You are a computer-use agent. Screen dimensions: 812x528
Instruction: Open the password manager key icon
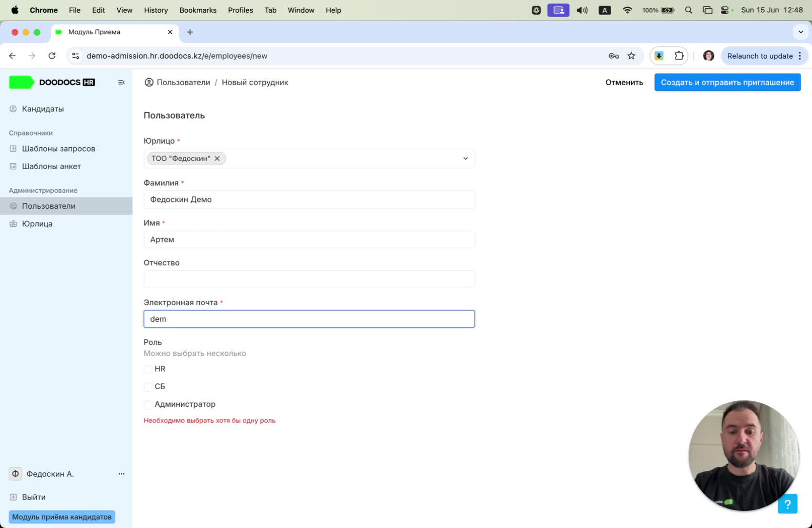tap(614, 56)
